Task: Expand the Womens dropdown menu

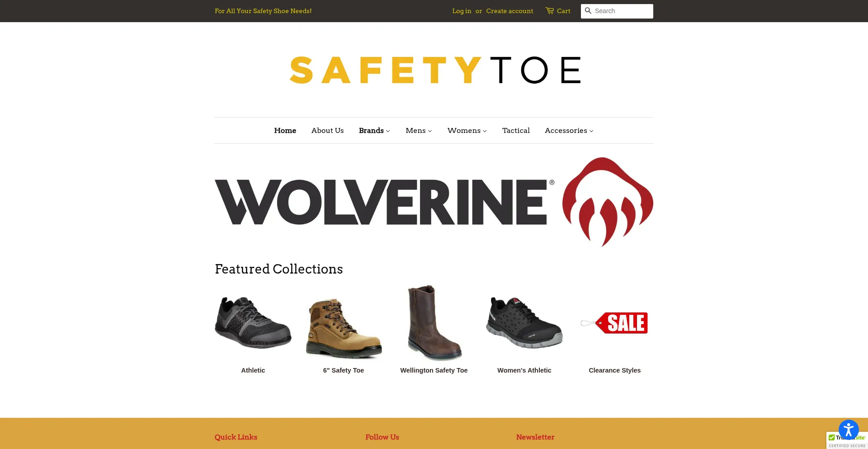Action: (x=467, y=130)
